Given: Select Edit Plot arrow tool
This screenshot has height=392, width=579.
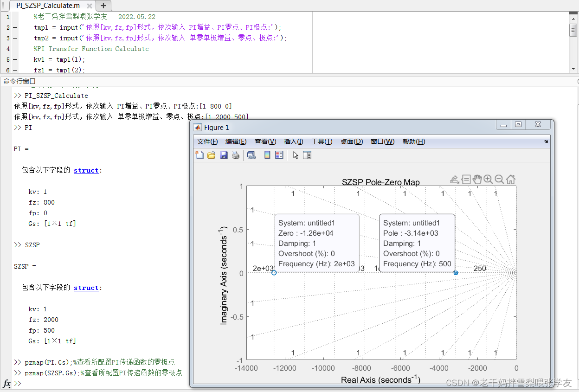Looking at the screenshot, I should click(296, 155).
